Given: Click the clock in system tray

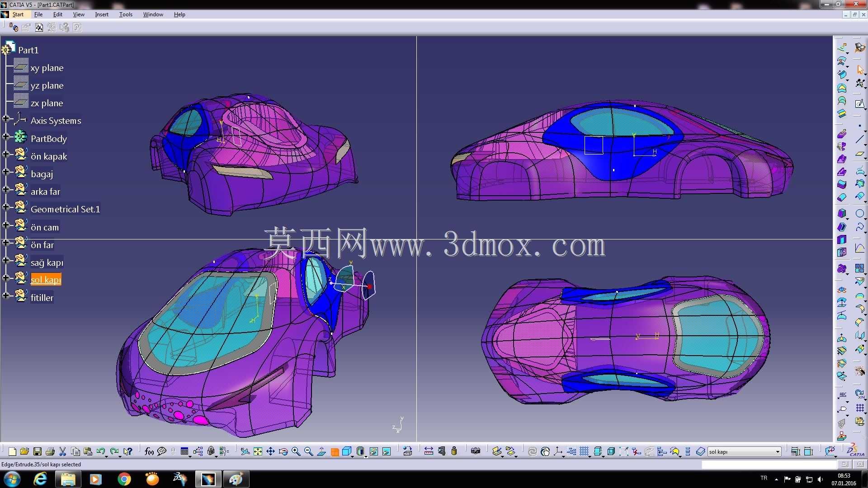Looking at the screenshot, I should click(844, 479).
